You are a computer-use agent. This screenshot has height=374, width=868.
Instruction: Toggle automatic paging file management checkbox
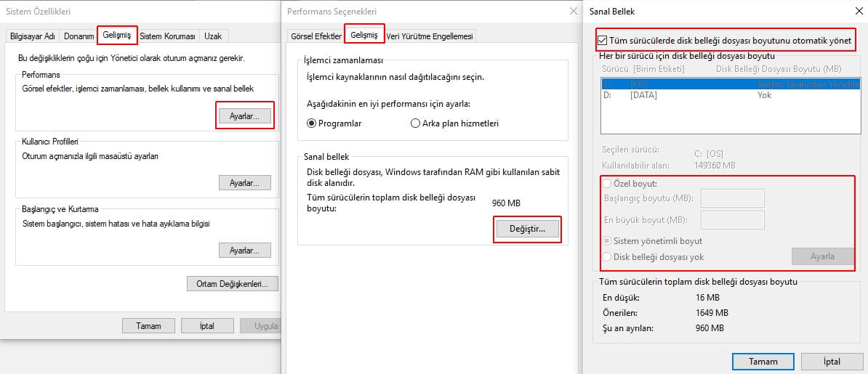pos(602,41)
